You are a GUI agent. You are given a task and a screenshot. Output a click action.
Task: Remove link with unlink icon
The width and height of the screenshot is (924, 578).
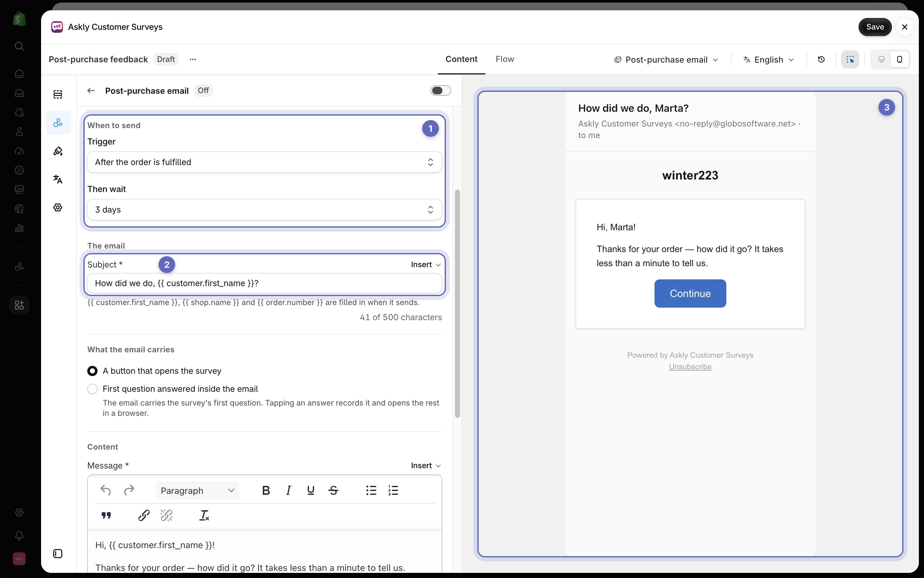[x=167, y=515]
